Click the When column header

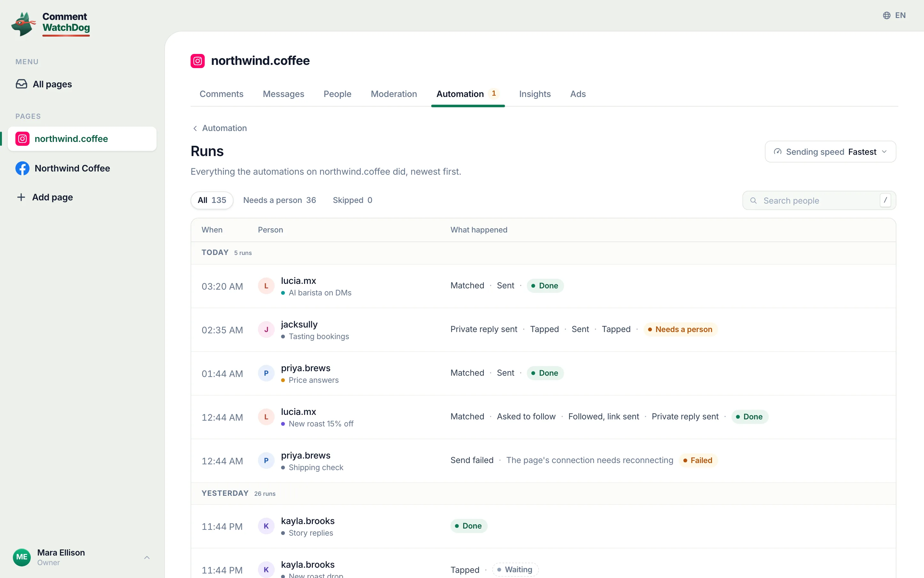212,230
